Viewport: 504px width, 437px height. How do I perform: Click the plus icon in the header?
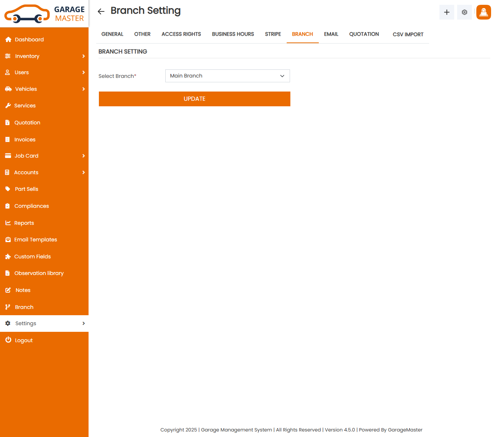pos(446,12)
